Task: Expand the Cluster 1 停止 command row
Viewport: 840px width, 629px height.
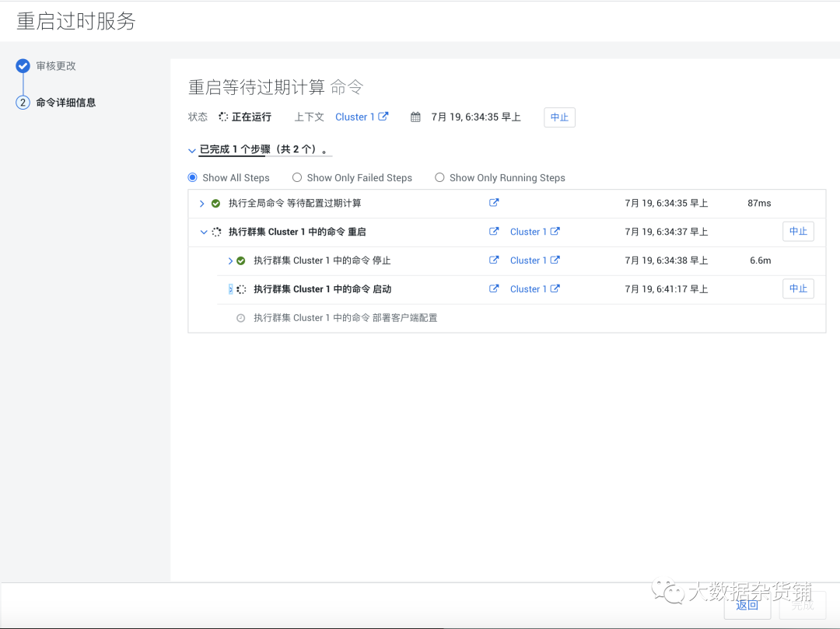Action: click(x=230, y=260)
